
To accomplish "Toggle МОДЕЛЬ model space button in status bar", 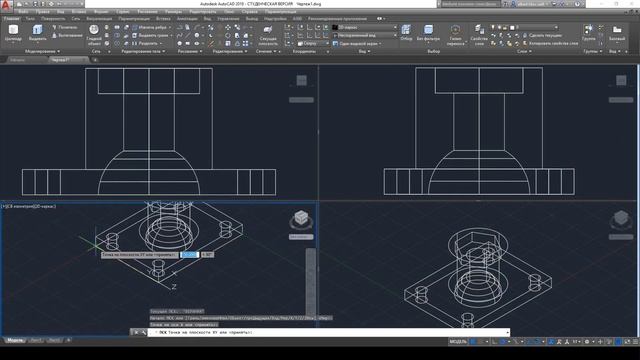I will [458, 342].
